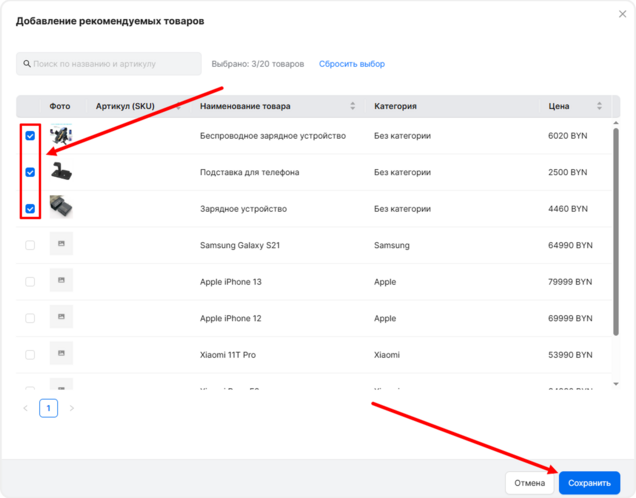
Task: Click the Сохранить button
Action: coord(589,483)
